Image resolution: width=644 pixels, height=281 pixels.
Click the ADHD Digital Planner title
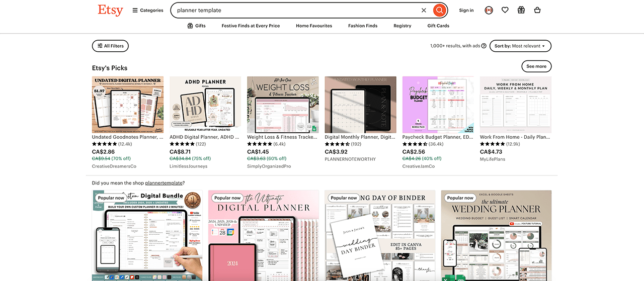click(205, 137)
